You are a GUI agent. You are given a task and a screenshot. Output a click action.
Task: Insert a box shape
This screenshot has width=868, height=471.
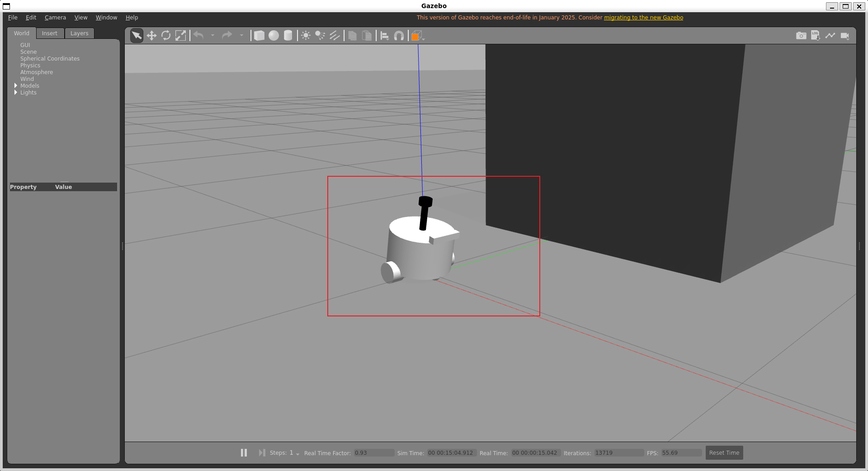[x=259, y=36]
